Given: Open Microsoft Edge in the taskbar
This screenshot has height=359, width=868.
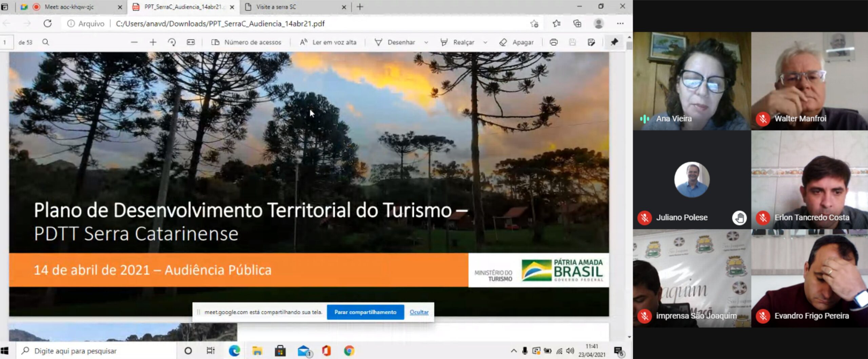Looking at the screenshot, I should [x=234, y=351].
